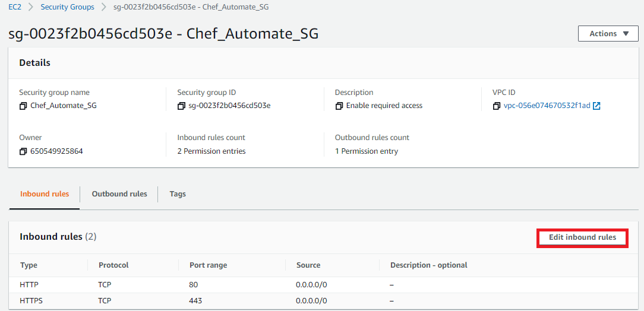Click the Port range column header
This screenshot has height=311, width=644.
208,265
